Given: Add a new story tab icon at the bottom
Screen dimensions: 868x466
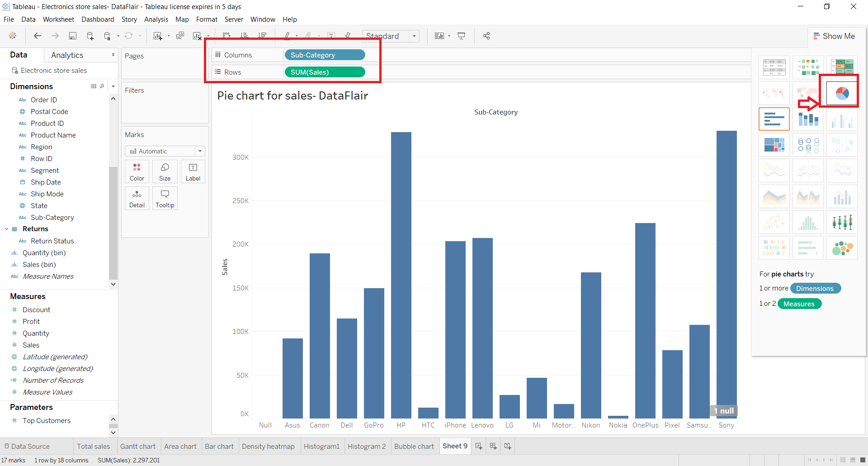Looking at the screenshot, I should (x=508, y=446).
